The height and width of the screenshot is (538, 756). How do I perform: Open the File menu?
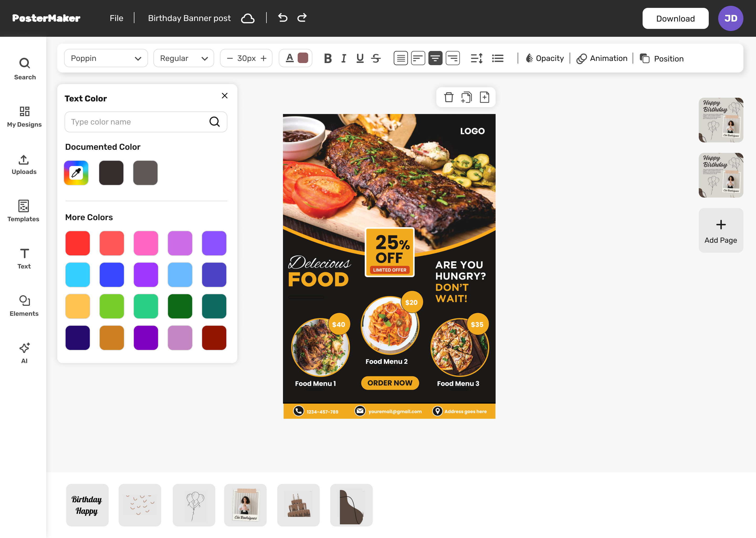coord(117,18)
